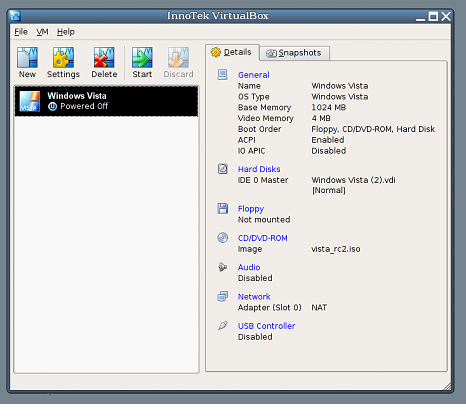
Task: Click the New virtual machine toolbar icon
Action: coord(27,57)
